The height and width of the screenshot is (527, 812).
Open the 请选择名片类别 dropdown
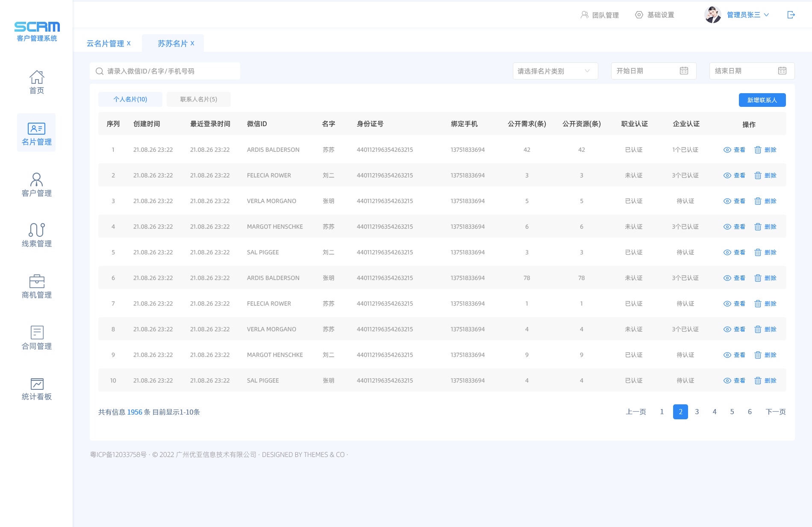556,71
